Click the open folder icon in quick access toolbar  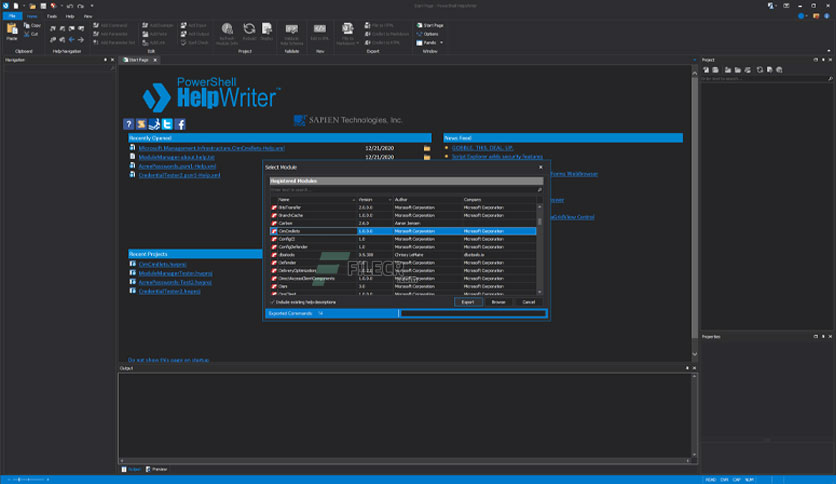coord(33,6)
